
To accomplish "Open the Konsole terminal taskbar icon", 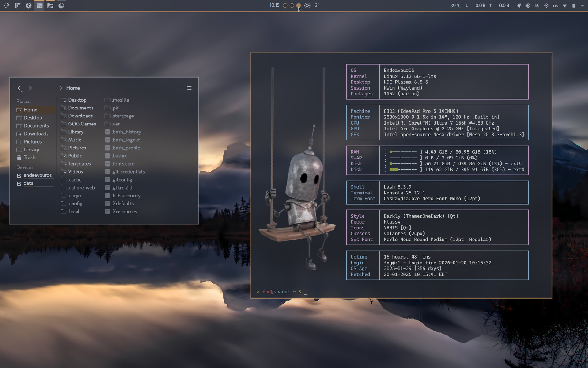I will [40, 6].
